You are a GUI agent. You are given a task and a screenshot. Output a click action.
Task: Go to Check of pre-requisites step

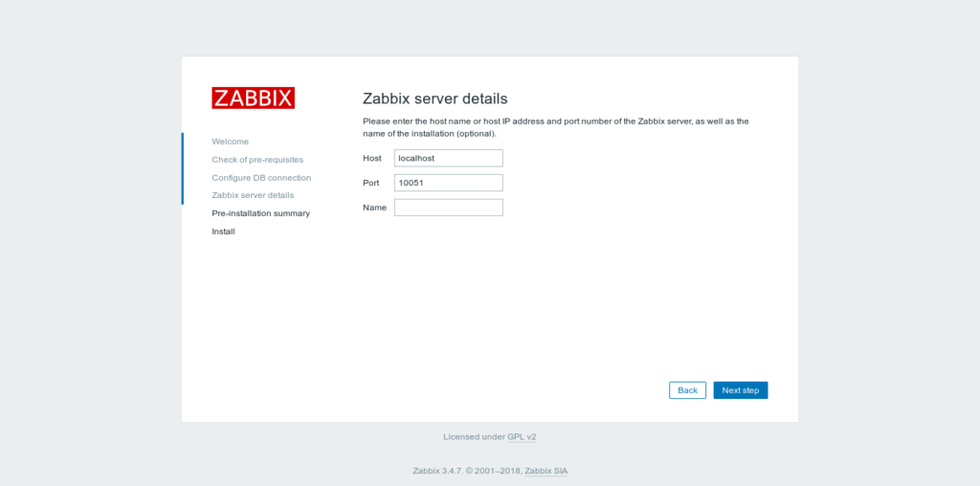pyautogui.click(x=257, y=160)
